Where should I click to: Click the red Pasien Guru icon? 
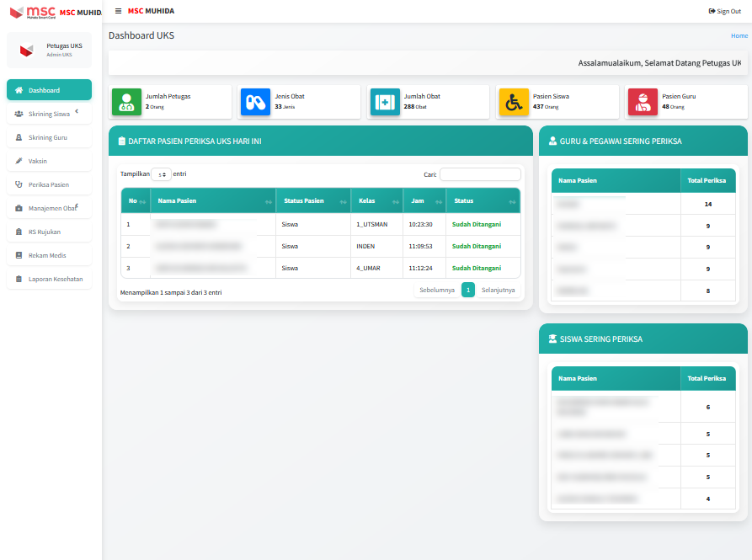coord(643,102)
